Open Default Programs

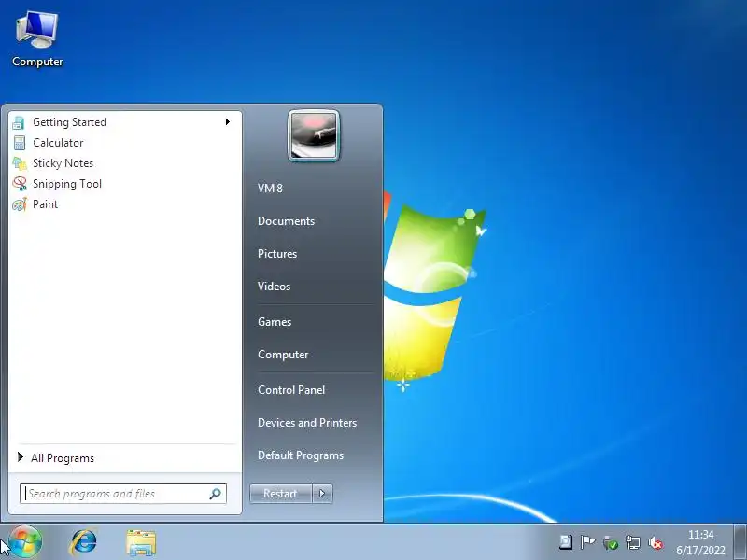tap(301, 455)
